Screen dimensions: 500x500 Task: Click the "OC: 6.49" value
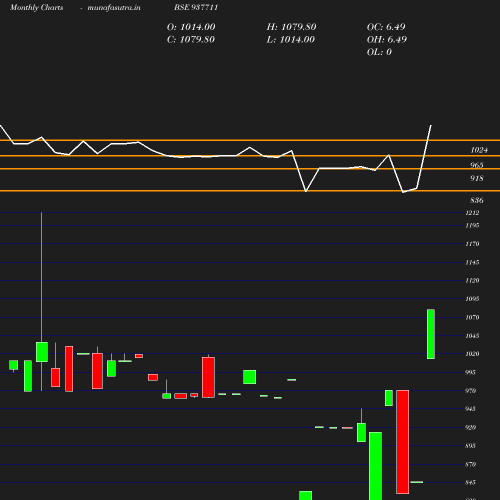[386, 27]
